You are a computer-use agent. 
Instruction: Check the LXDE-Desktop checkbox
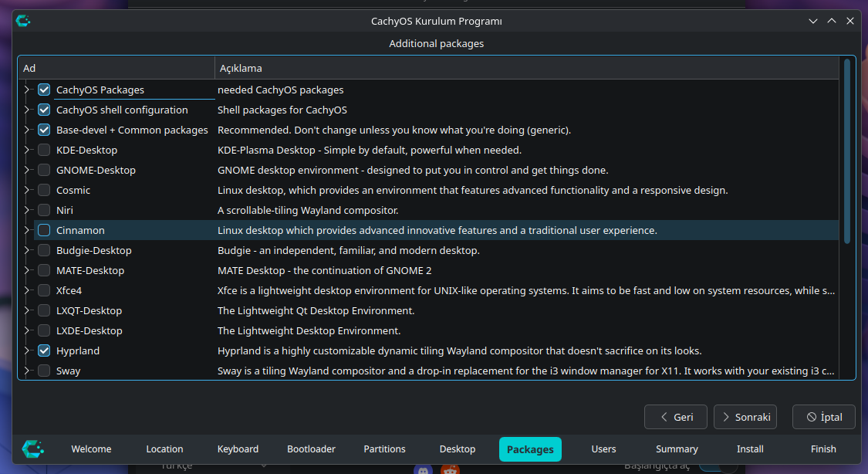click(x=44, y=330)
